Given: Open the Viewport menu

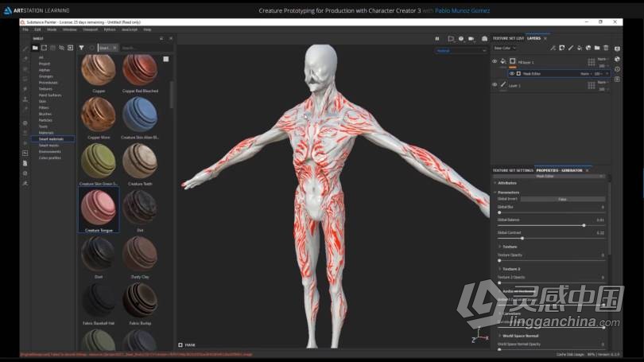Looking at the screenshot, I should (x=91, y=29).
